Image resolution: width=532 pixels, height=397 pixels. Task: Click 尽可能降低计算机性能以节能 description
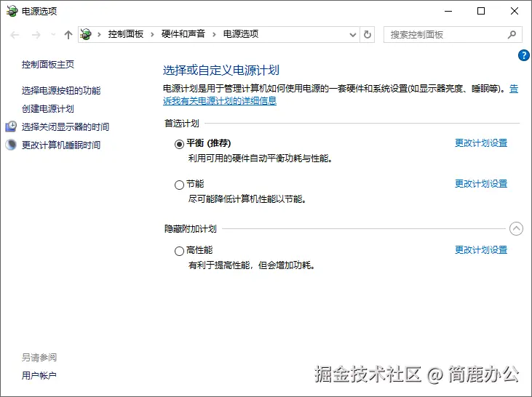tap(247, 199)
